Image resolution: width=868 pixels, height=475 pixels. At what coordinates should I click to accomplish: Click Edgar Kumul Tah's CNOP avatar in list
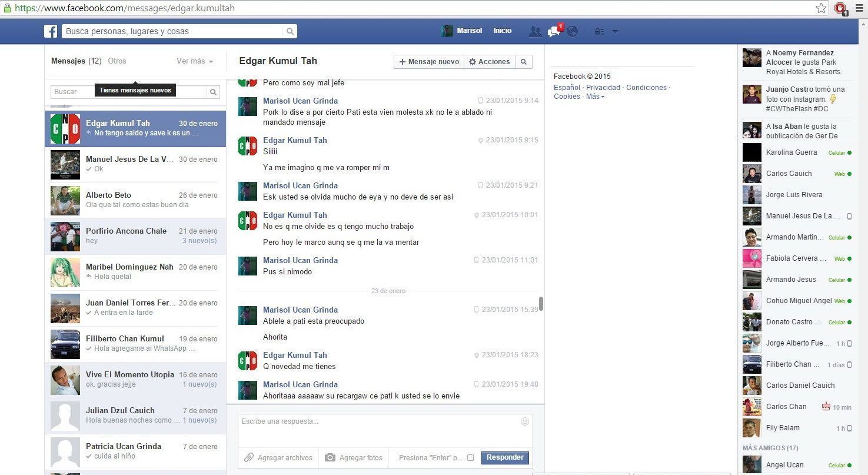pos(65,129)
